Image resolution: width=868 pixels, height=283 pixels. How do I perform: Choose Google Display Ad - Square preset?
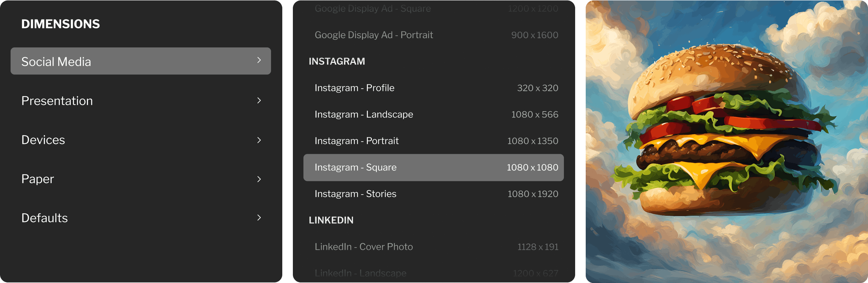coord(433,8)
